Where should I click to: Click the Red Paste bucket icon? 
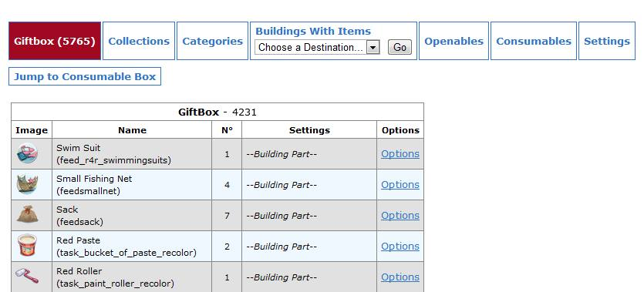click(x=28, y=245)
